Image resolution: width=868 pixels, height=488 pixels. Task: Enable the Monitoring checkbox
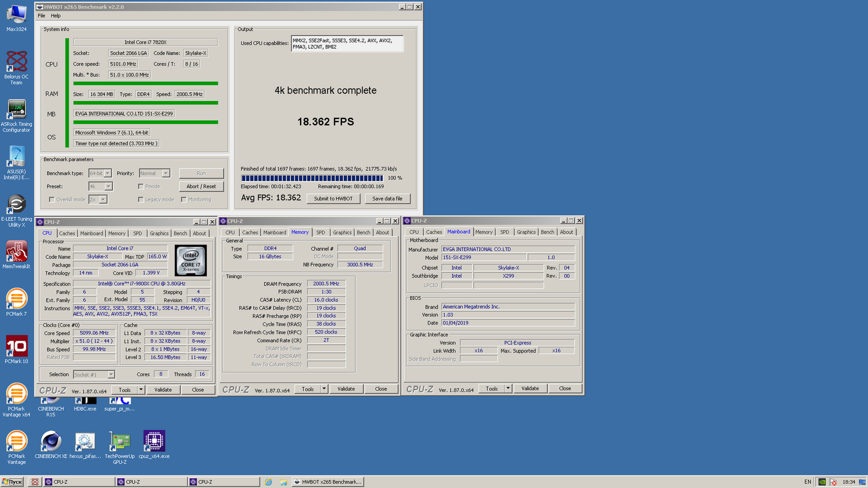[x=184, y=200]
